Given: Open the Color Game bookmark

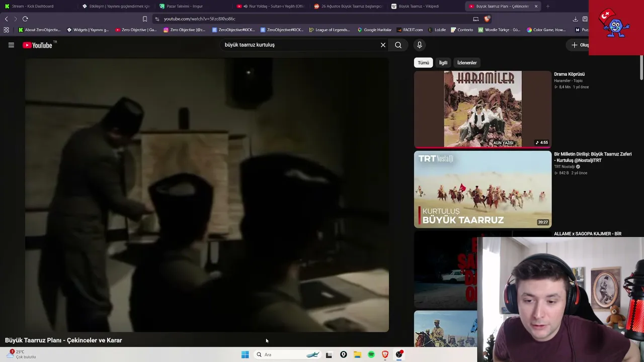Looking at the screenshot, I should click(546, 30).
